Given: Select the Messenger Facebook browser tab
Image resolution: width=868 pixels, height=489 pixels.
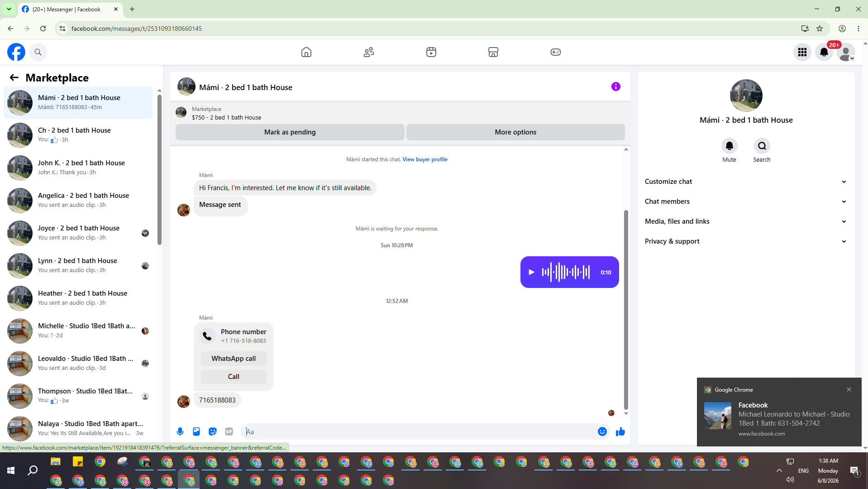Looking at the screenshot, I should (70, 9).
